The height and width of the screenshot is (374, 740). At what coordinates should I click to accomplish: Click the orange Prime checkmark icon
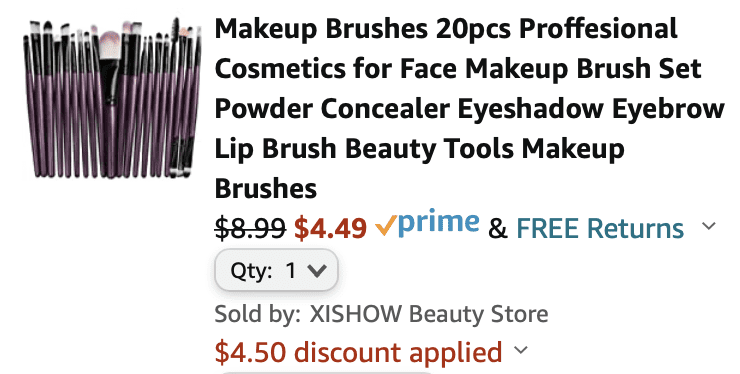(x=386, y=228)
